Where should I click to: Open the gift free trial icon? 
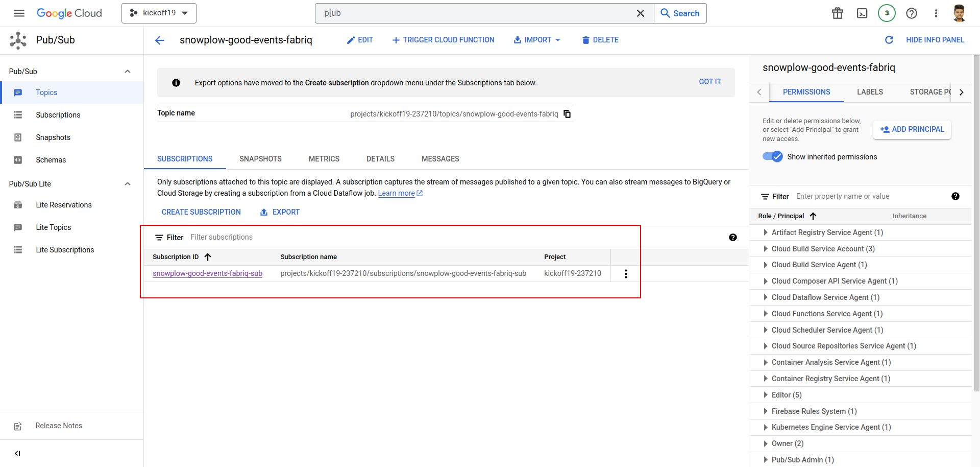pyautogui.click(x=838, y=13)
